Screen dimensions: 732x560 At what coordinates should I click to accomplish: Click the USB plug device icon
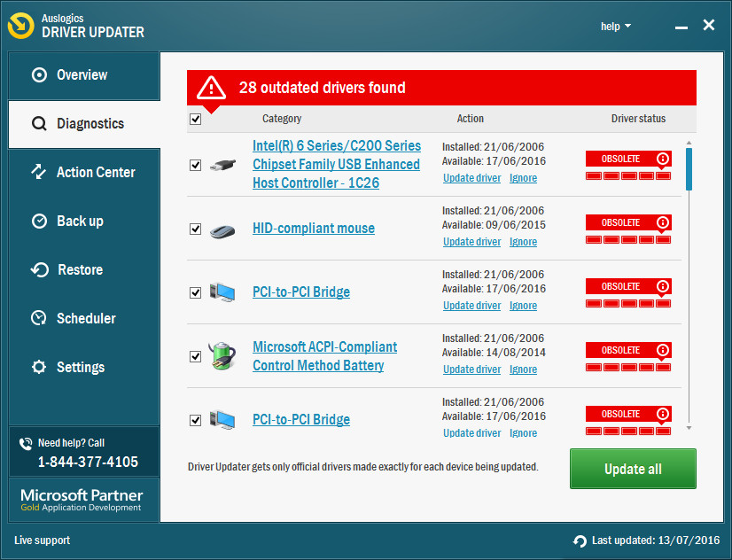pyautogui.click(x=222, y=165)
